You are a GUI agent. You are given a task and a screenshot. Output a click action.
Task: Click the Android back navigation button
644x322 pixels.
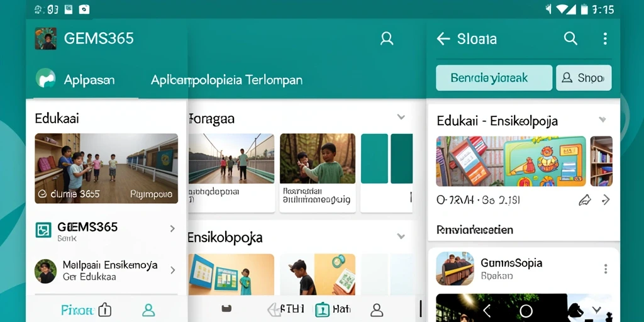487,310
